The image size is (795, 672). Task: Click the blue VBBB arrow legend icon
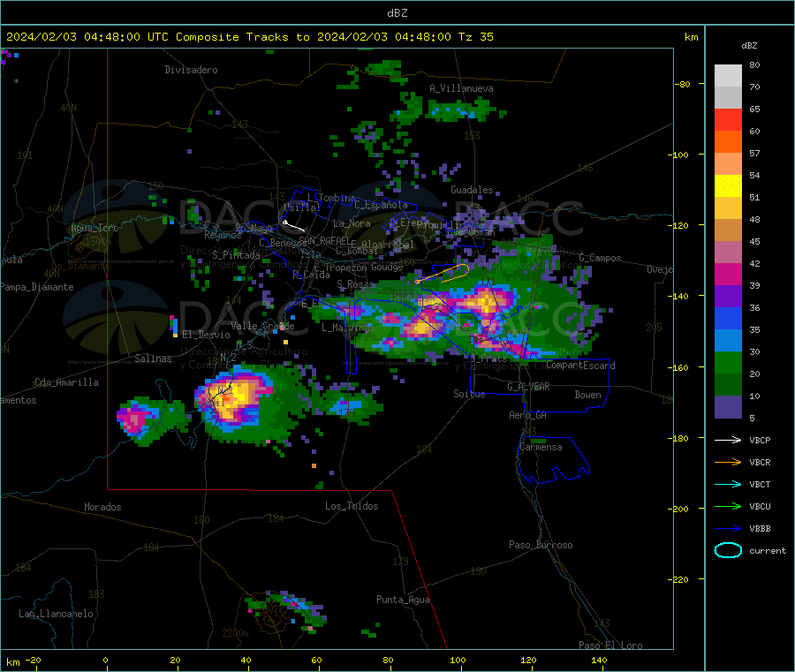click(728, 528)
